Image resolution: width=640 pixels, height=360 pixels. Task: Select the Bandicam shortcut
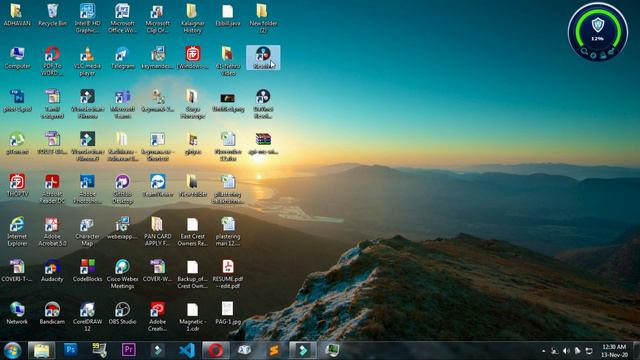pyautogui.click(x=52, y=313)
